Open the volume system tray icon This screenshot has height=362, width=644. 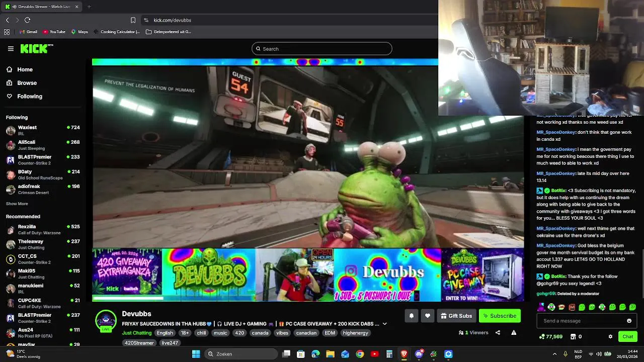pyautogui.click(x=599, y=354)
